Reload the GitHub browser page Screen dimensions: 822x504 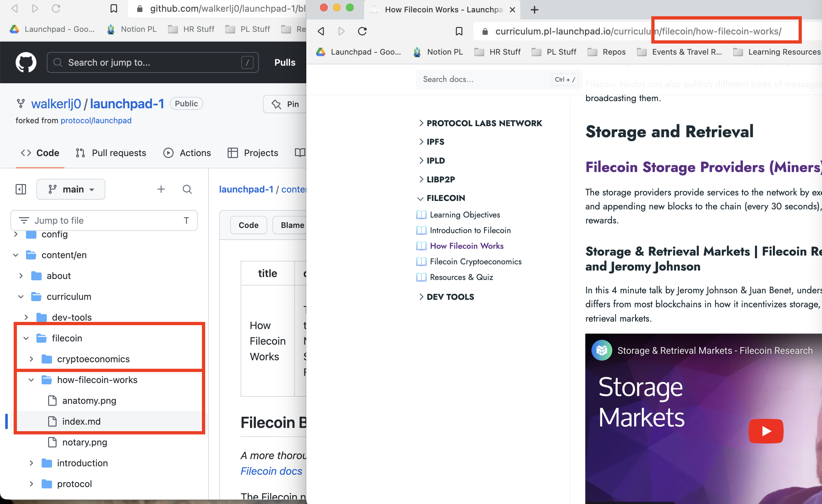click(x=56, y=8)
